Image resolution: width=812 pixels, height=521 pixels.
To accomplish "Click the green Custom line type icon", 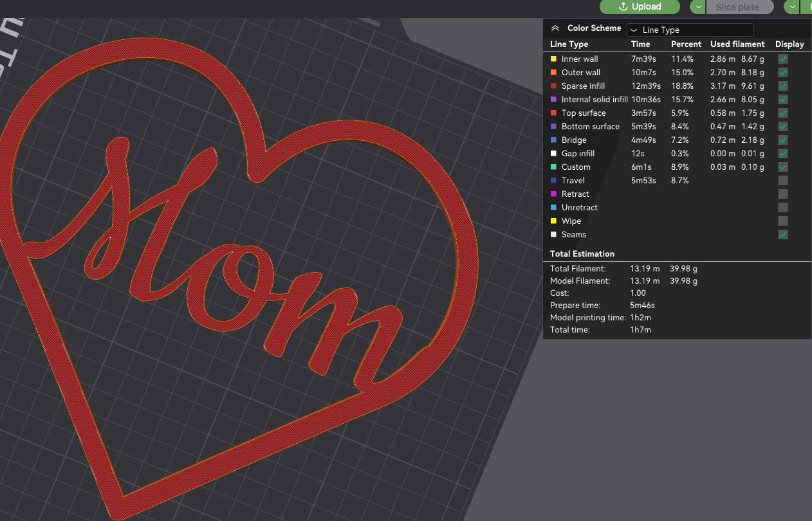I will coord(554,167).
